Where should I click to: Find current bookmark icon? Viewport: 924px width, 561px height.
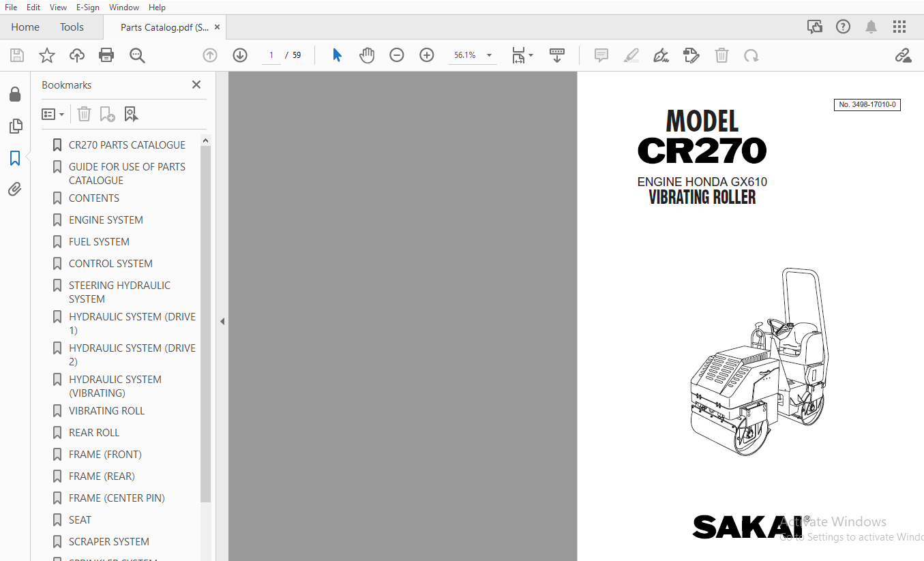pyautogui.click(x=131, y=114)
